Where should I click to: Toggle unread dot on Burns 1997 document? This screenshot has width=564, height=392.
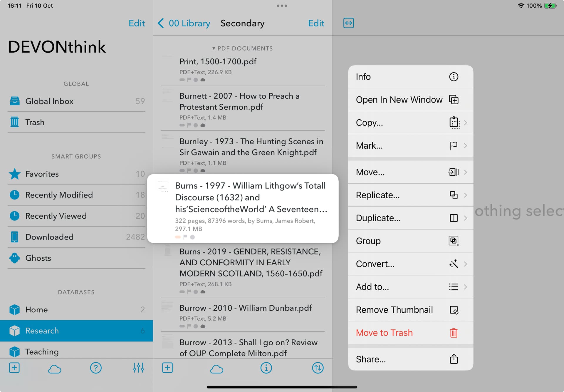192,237
